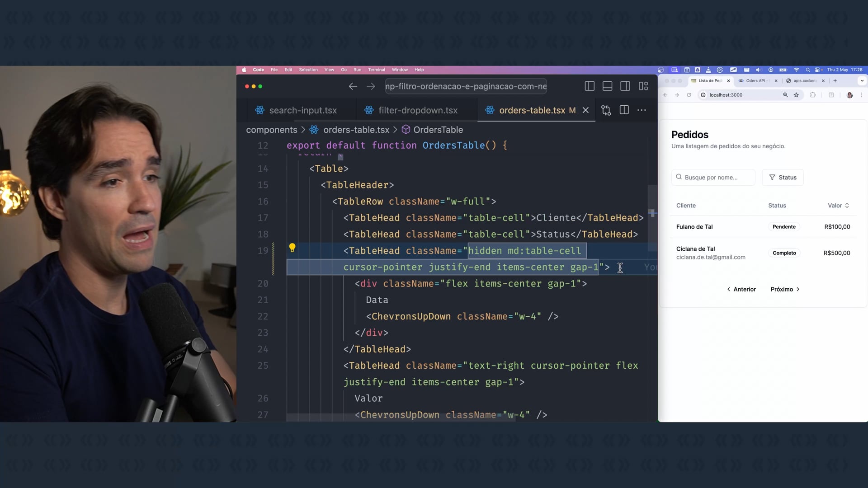This screenshot has width=868, height=488.
Task: Click the Próximo pagination button
Action: coord(785,289)
